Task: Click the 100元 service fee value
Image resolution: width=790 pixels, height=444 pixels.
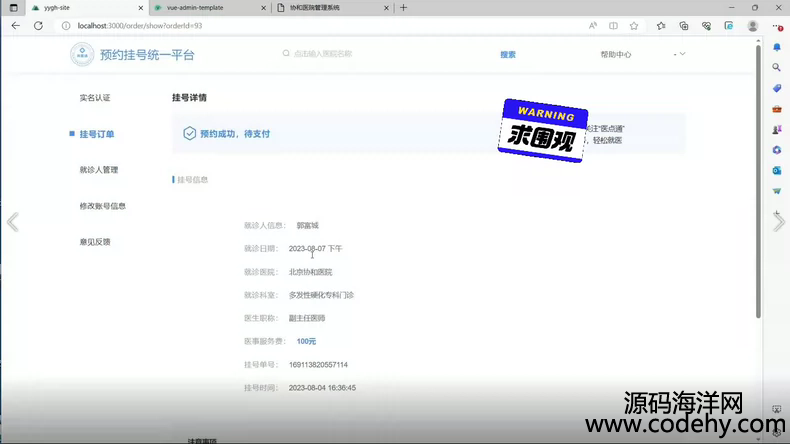Action: 306,341
